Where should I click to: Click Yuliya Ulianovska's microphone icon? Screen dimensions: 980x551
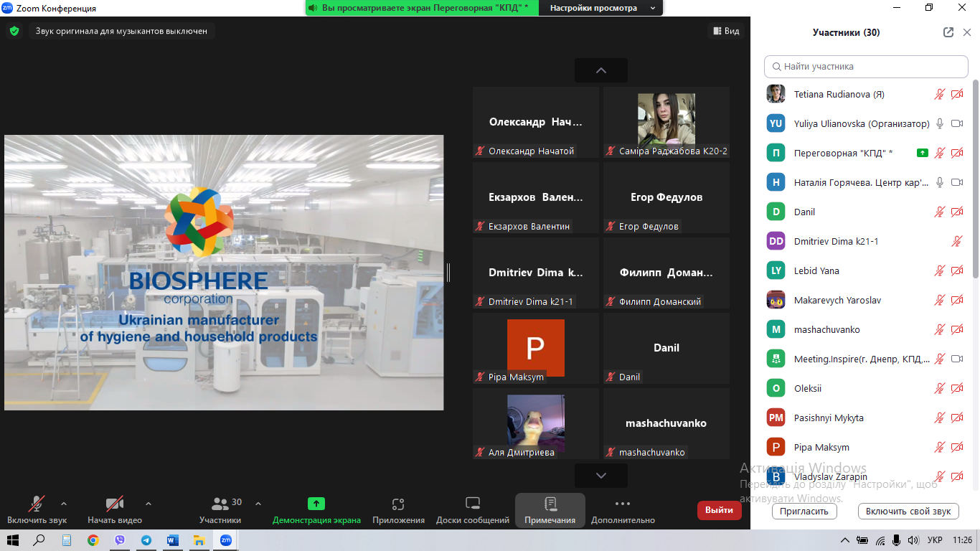click(x=940, y=123)
